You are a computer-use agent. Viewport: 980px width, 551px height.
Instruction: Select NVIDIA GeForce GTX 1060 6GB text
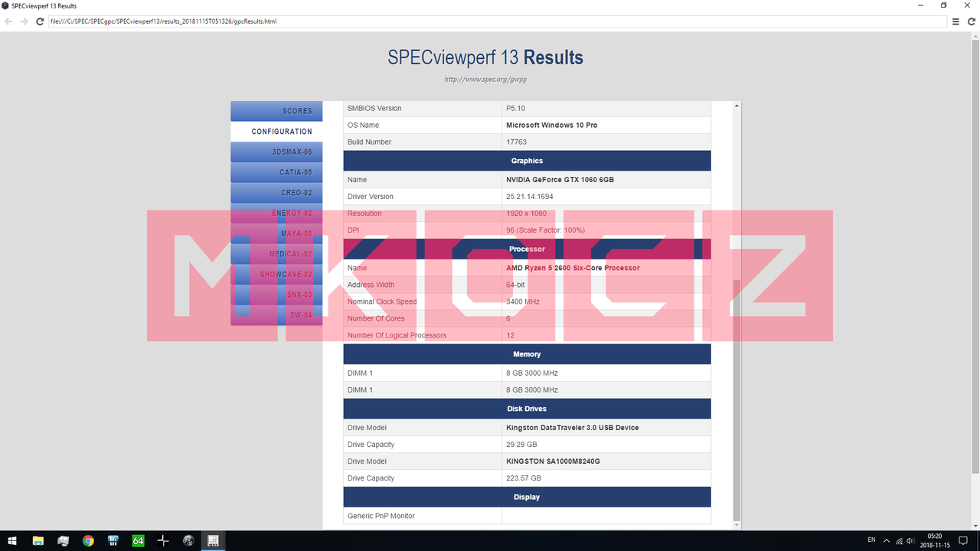click(x=560, y=180)
